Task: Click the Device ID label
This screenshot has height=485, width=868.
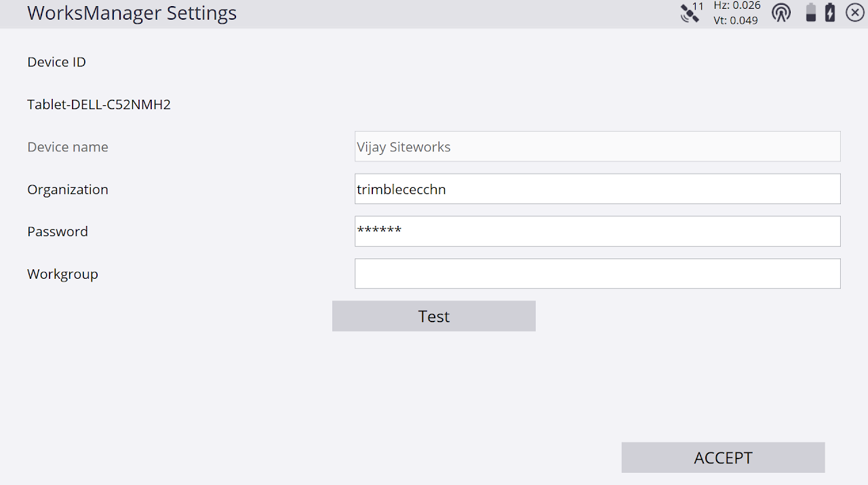Action: [56, 62]
